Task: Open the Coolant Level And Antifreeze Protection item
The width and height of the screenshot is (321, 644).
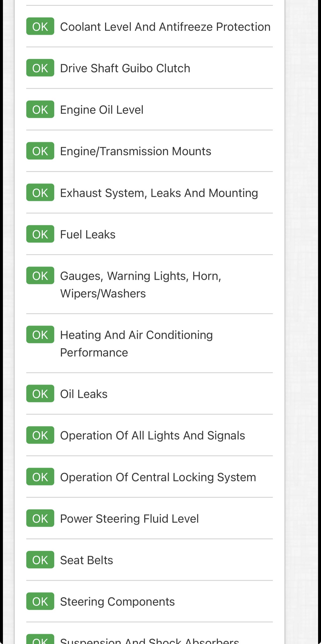Action: [x=165, y=27]
